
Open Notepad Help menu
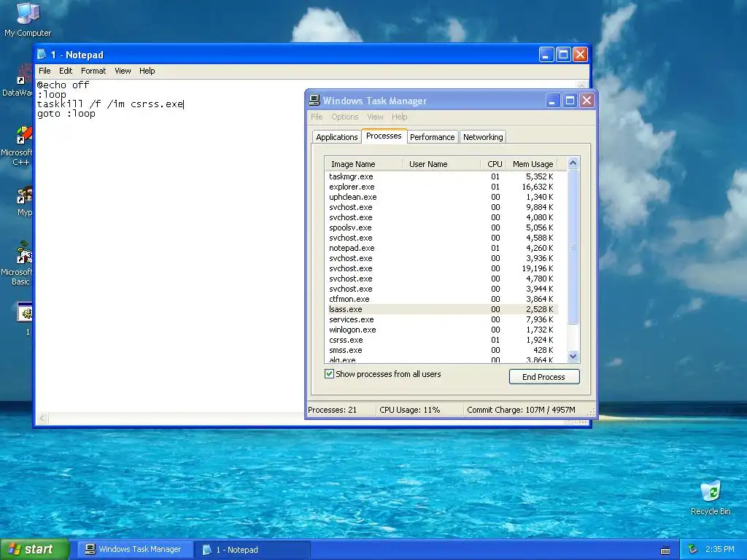click(x=147, y=71)
